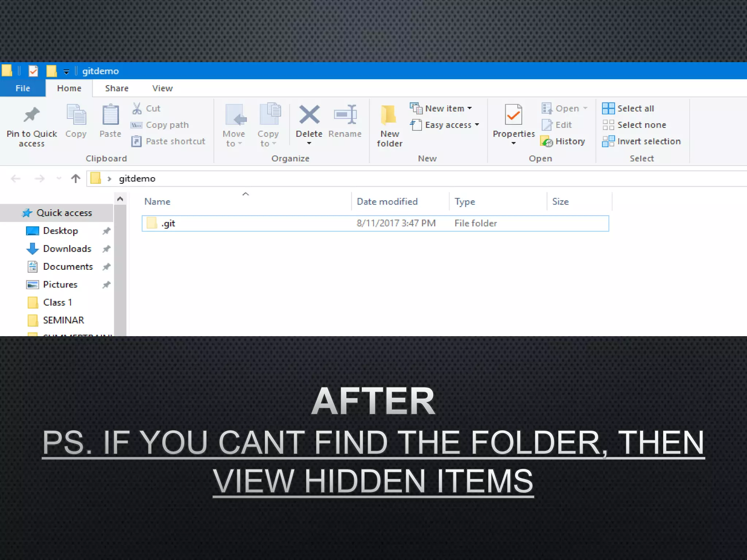This screenshot has width=747, height=560.
Task: Open the recent locations chevron dropdown
Action: tap(59, 179)
